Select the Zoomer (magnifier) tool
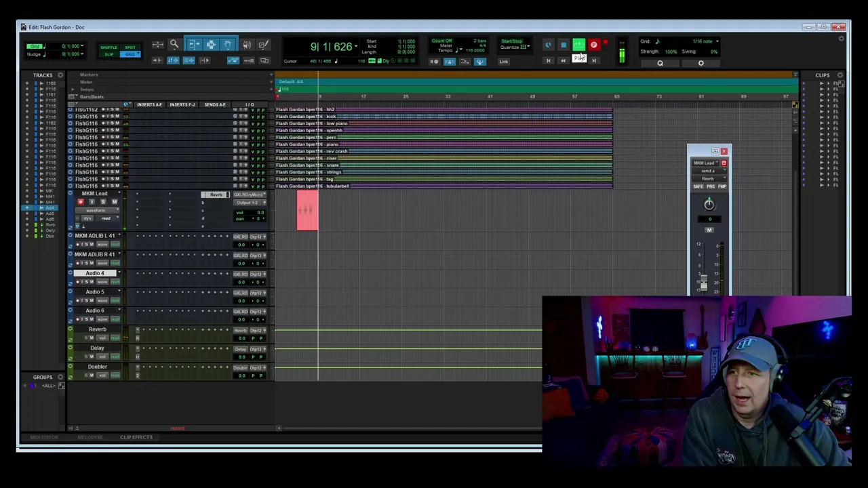Viewport: 868px width, 488px height. [174, 45]
